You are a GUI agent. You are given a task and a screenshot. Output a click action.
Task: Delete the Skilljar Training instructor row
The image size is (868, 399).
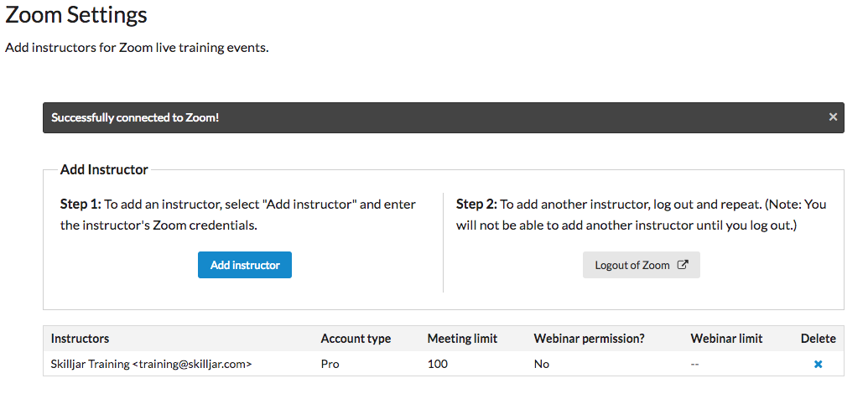[818, 364]
